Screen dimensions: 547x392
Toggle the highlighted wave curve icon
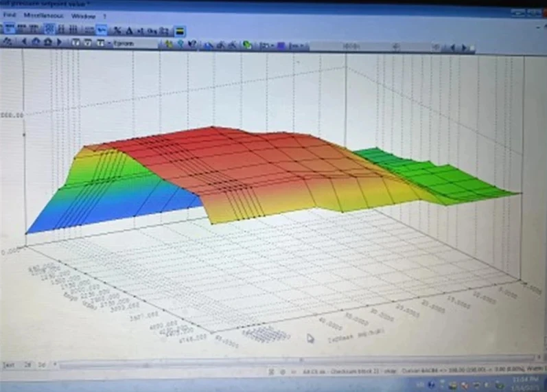click(102, 30)
